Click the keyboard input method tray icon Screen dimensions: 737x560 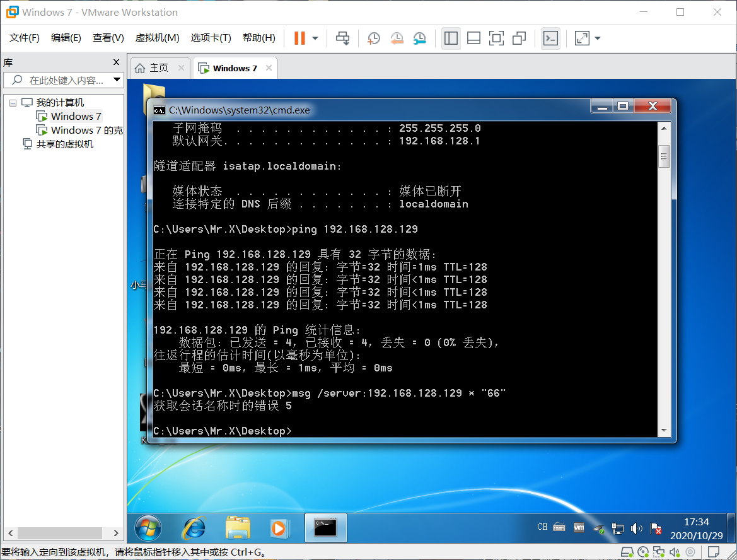[559, 527]
